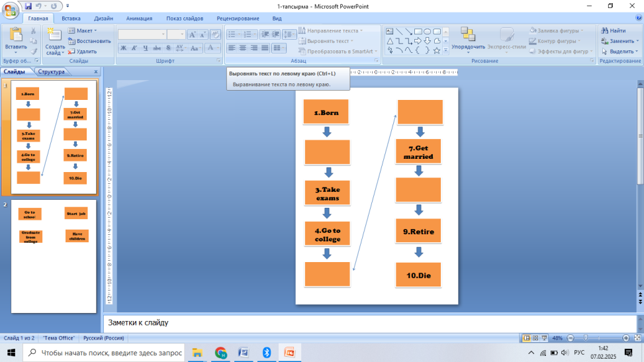Select the oval shape
644x362 pixels.
[428, 31]
